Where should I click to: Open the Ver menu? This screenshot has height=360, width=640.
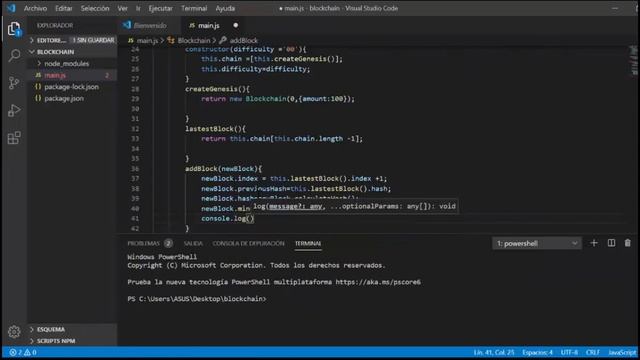pos(122,8)
